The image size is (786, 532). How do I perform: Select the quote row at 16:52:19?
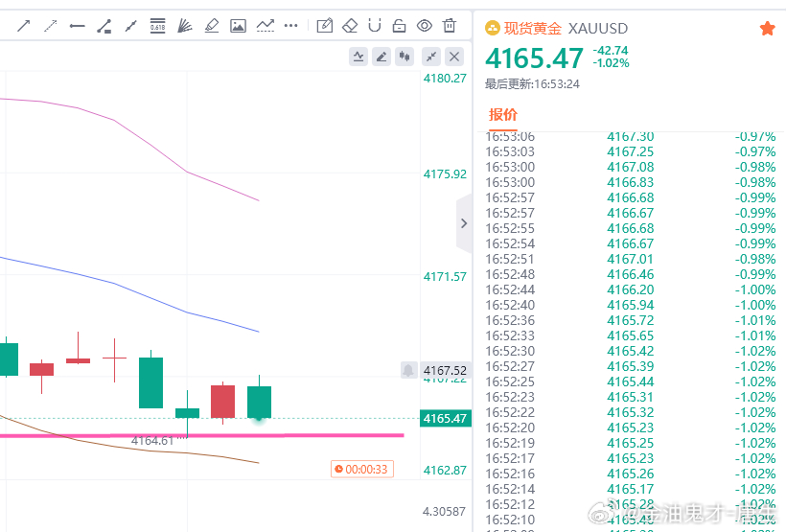[x=631, y=443]
